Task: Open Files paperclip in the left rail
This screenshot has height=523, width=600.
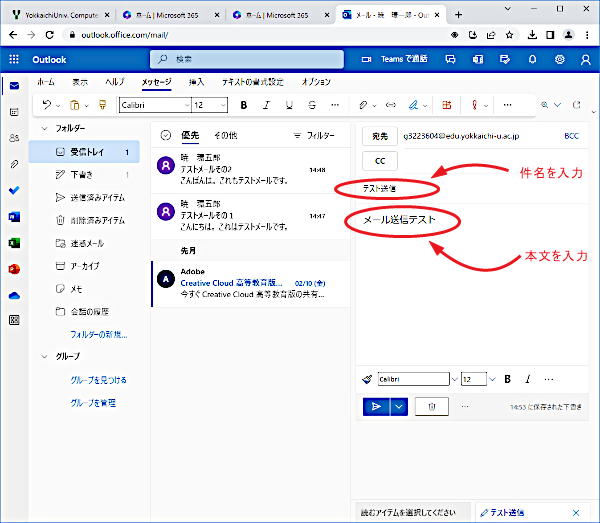Action: 14,164
